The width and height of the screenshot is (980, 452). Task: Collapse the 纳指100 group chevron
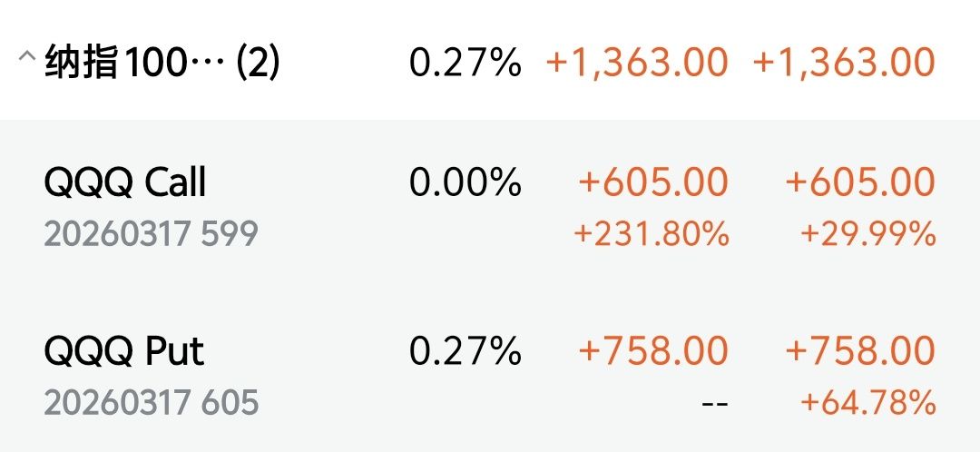[x=26, y=58]
